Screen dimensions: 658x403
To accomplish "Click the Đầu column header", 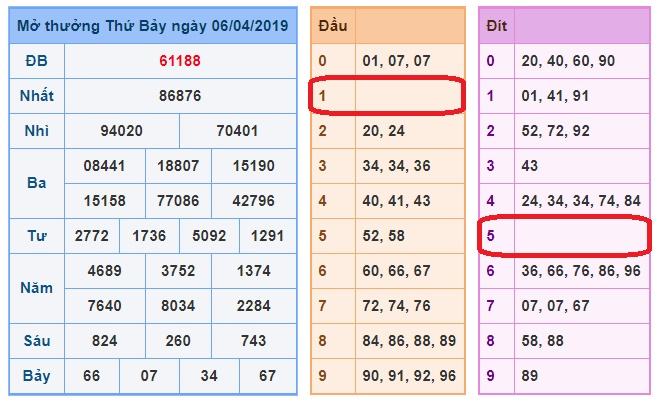I will (332, 26).
